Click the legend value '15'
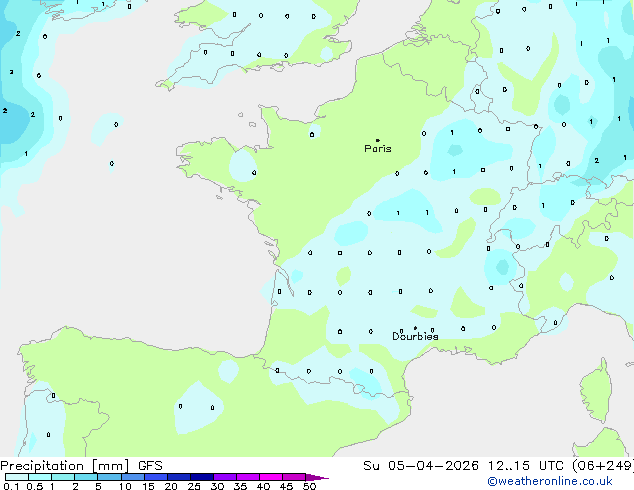The height and width of the screenshot is (490, 634). (x=148, y=486)
